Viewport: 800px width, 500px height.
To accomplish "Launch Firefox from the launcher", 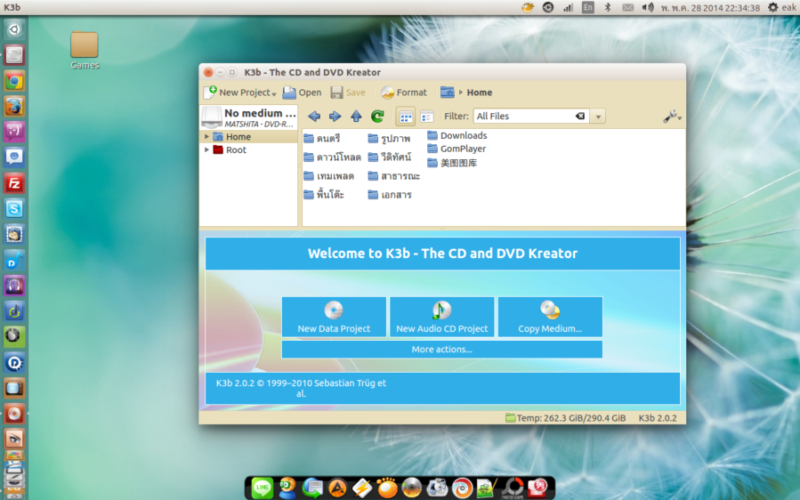I will tap(14, 107).
